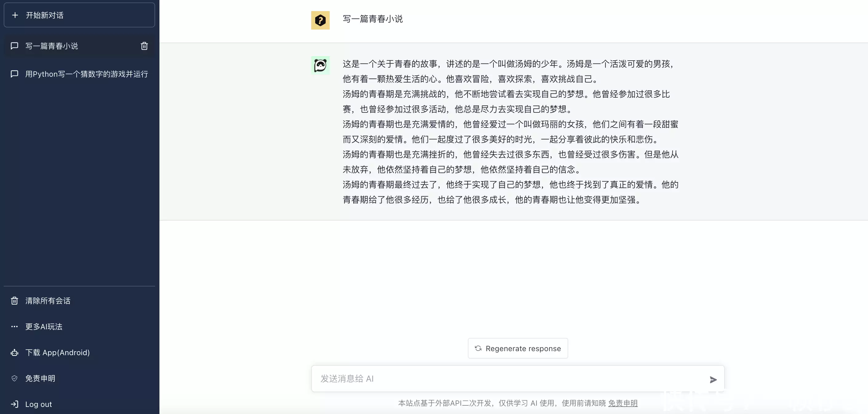Click the three-dots icon for 更多AI玩法
This screenshot has width=868, height=414.
pos(14,326)
